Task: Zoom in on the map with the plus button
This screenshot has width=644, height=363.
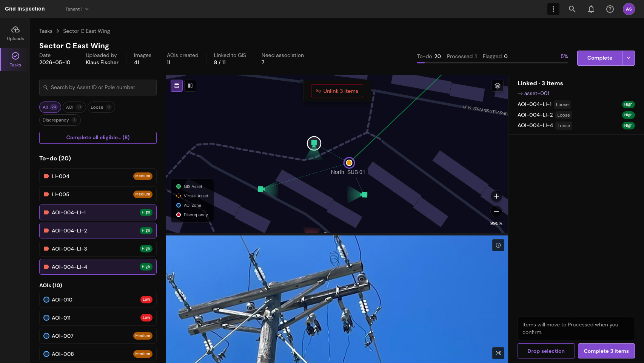Action: tap(496, 196)
